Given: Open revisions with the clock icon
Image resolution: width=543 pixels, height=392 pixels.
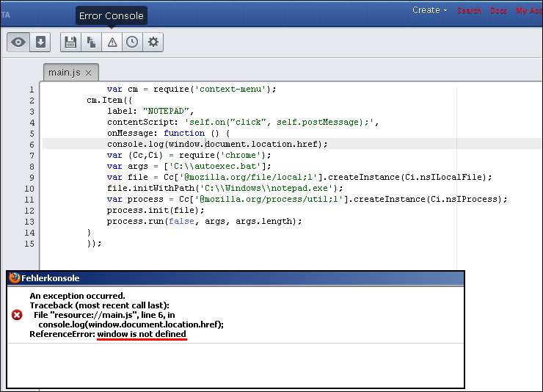Looking at the screenshot, I should [132, 43].
